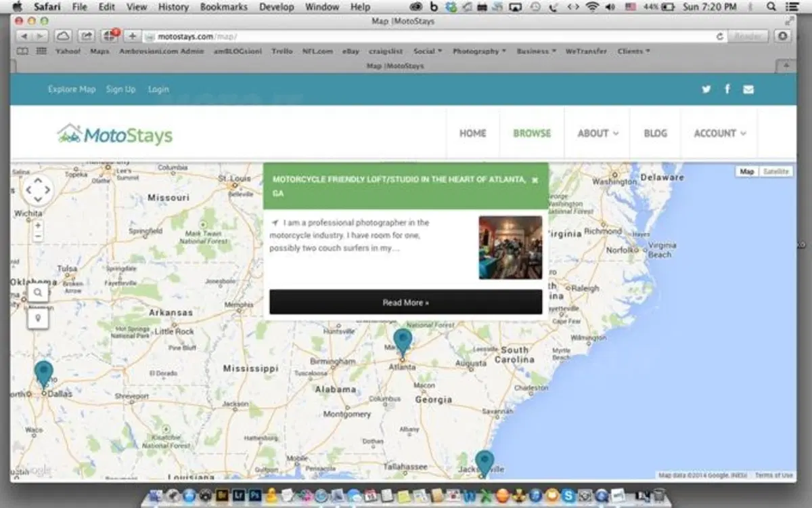Viewport: 812px width, 508px height.
Task: Open the Photography bookmarks folder
Action: pos(479,51)
